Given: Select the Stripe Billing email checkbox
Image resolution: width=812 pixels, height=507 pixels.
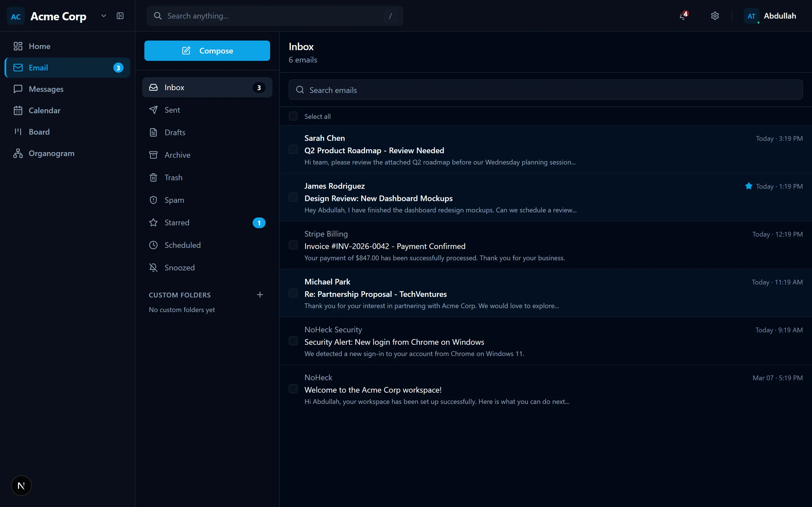Looking at the screenshot, I should click(x=293, y=245).
